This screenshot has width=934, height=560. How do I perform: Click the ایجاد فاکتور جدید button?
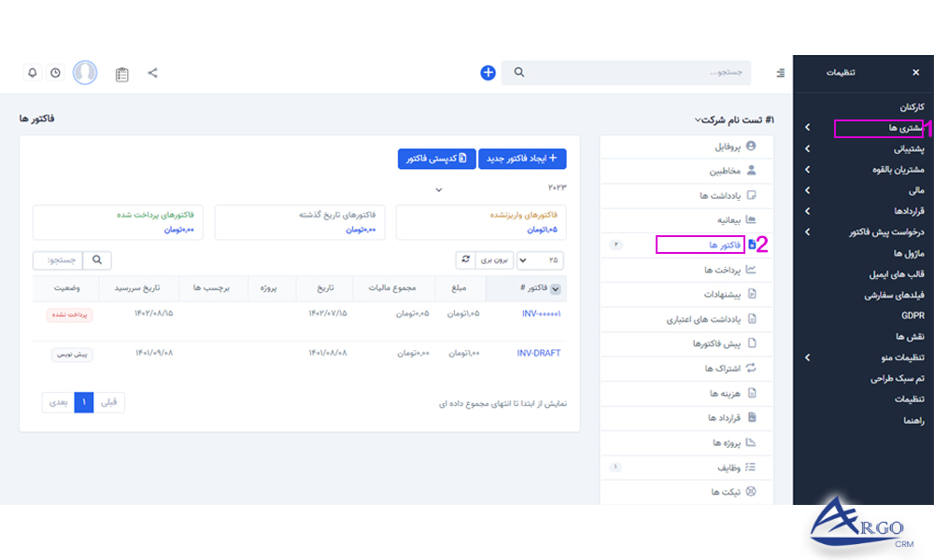tap(521, 159)
